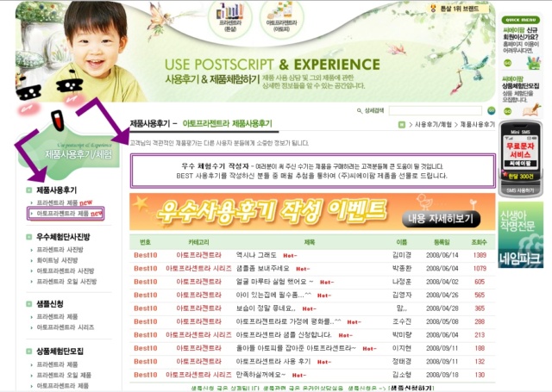The image size is (552, 392).
Task: Open the 우수사용후기 작성 이벤트 banner
Action: (x=312, y=212)
